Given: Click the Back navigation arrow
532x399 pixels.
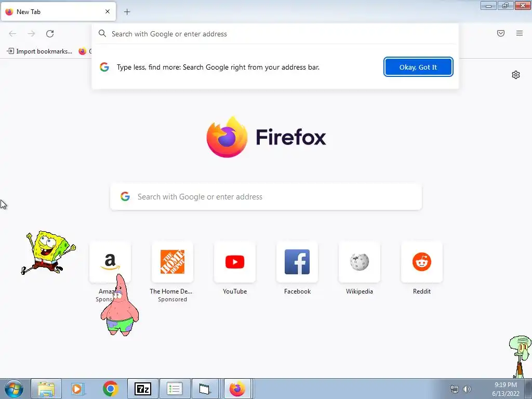Looking at the screenshot, I should point(12,34).
